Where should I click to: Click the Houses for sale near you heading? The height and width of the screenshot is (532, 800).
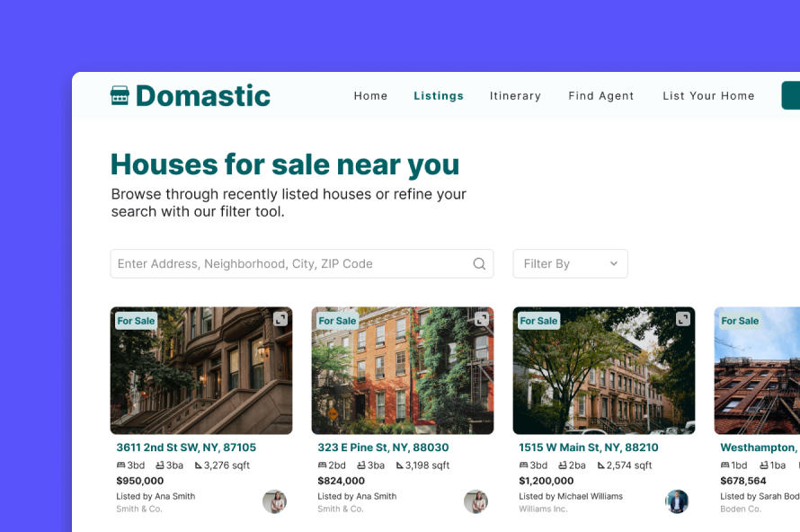(x=285, y=164)
